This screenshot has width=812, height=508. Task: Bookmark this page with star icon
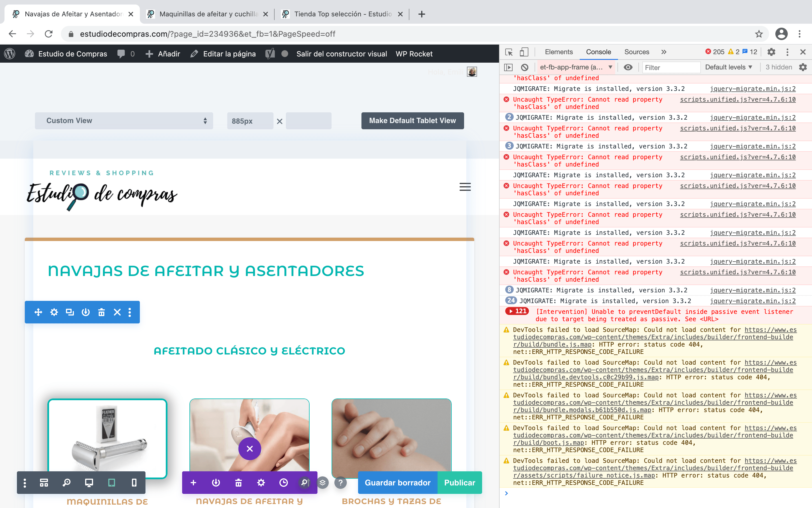[x=759, y=34]
